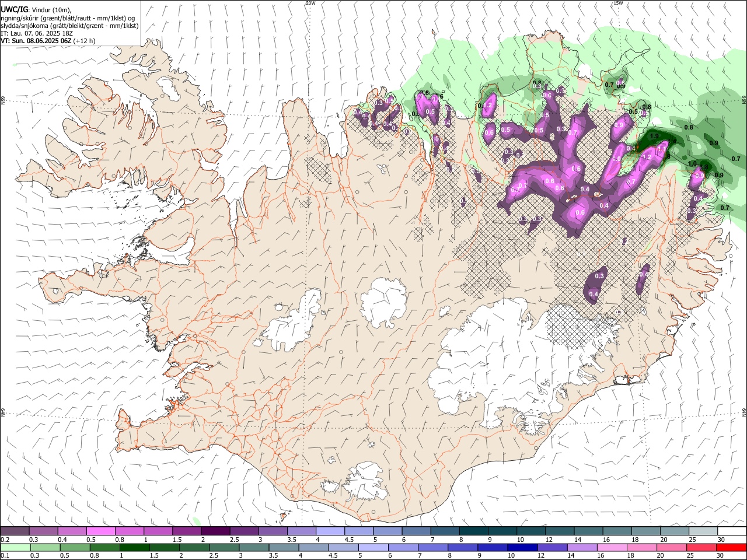Click the 1.9 precipitation value on map
The height and width of the screenshot is (560, 747).
(x=654, y=136)
